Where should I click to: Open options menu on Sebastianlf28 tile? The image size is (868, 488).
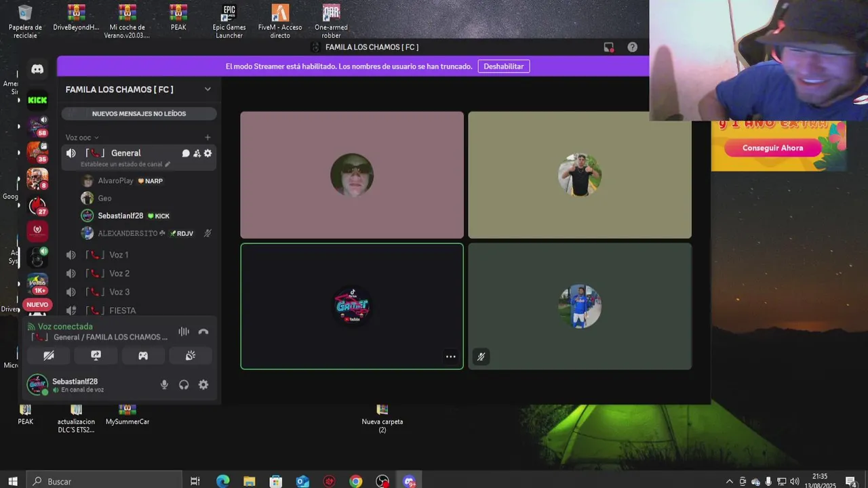tap(450, 357)
